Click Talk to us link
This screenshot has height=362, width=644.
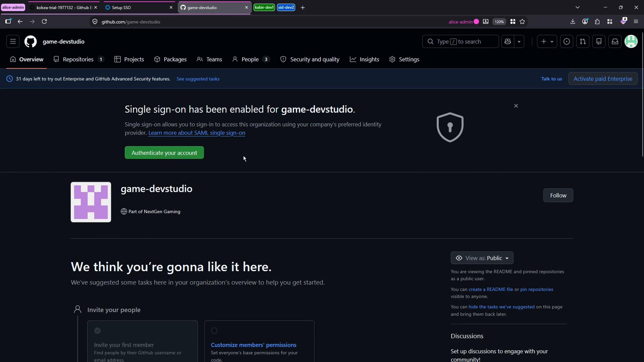[x=551, y=79]
